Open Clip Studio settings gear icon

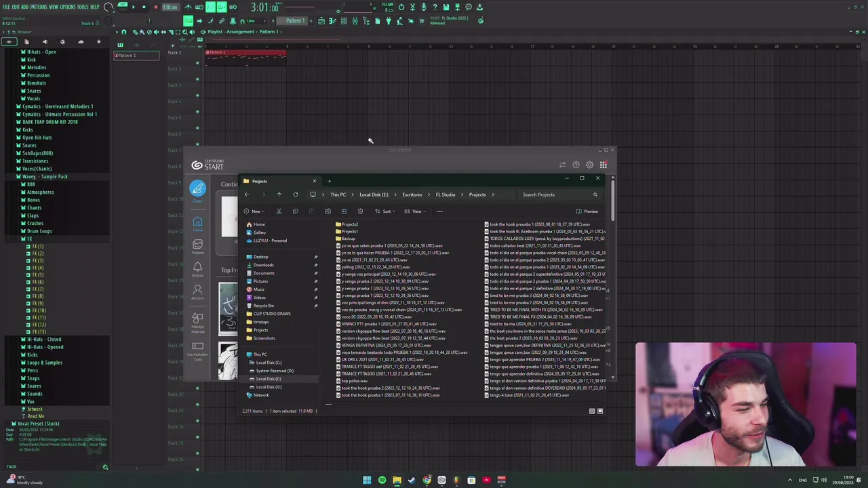pyautogui.click(x=589, y=165)
